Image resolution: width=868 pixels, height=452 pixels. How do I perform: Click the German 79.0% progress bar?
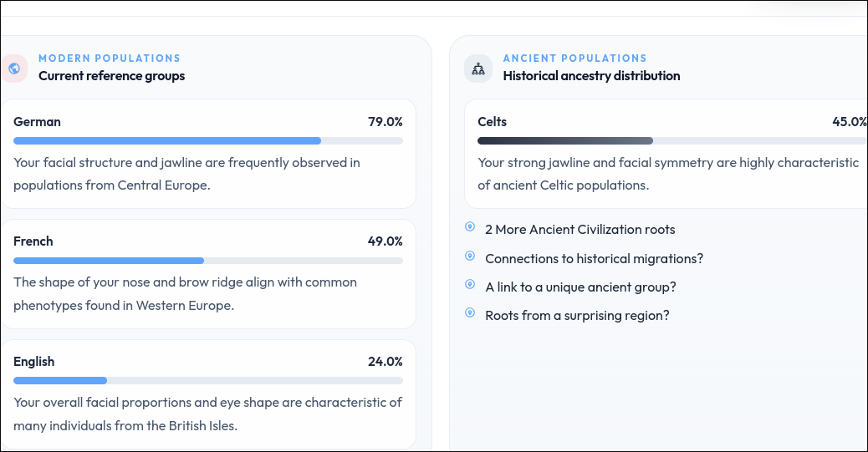tap(208, 141)
